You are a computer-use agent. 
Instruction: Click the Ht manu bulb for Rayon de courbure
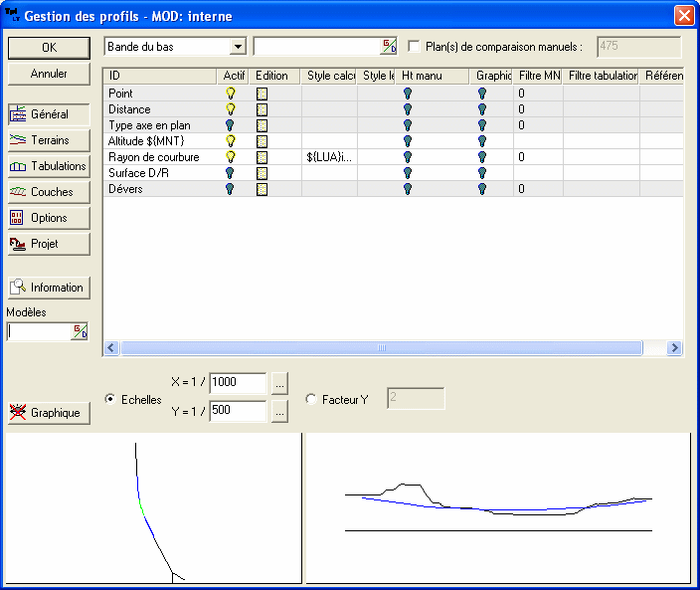[x=408, y=157]
